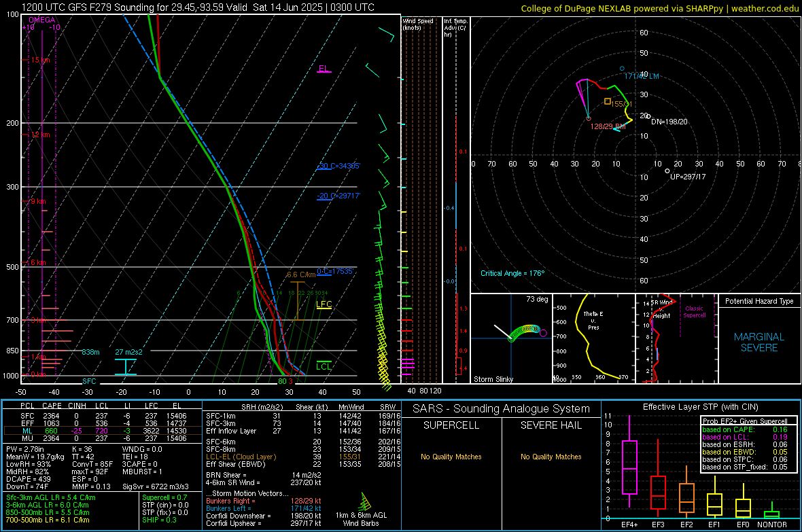Click the 1km & 6km AGL wind barb icon
802x532 pixels.
(364, 501)
